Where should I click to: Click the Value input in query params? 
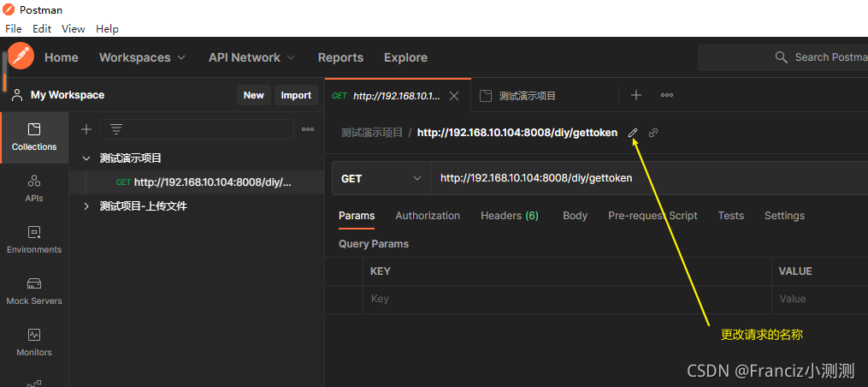[820, 299]
